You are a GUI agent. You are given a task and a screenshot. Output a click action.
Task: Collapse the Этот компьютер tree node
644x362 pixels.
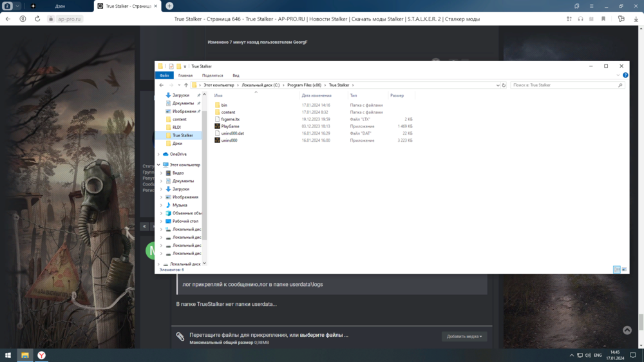159,165
